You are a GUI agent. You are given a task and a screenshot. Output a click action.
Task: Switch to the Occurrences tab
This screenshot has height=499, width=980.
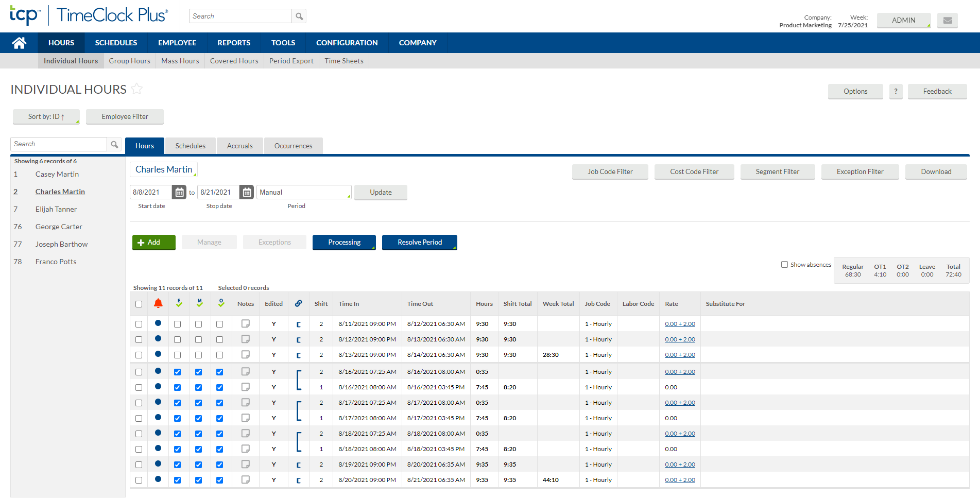294,146
